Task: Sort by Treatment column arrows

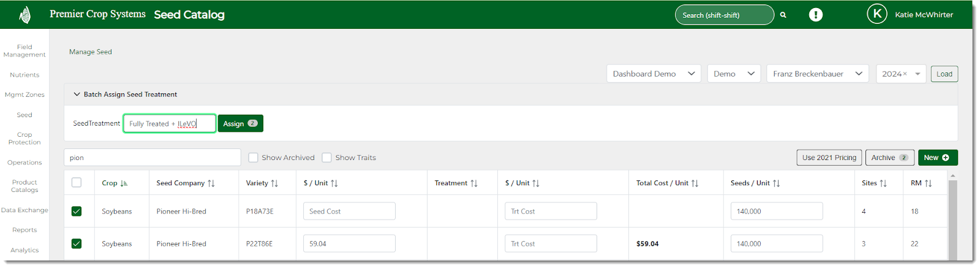Action: (x=474, y=183)
